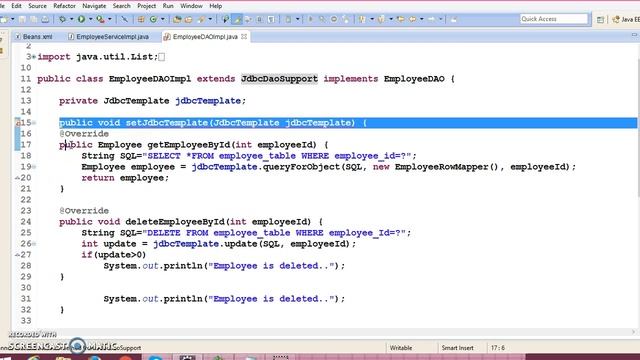Open the New dropdown arrow
This screenshot has height=360, width=640.
(13, 19)
